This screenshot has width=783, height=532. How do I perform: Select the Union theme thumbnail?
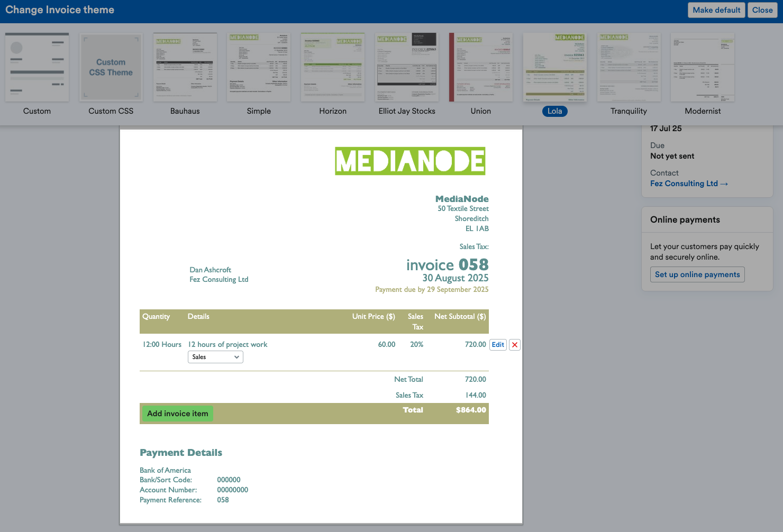(x=481, y=67)
